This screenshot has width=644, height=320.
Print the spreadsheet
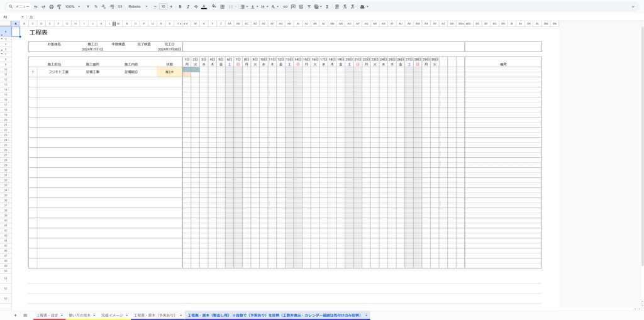(x=52, y=7)
